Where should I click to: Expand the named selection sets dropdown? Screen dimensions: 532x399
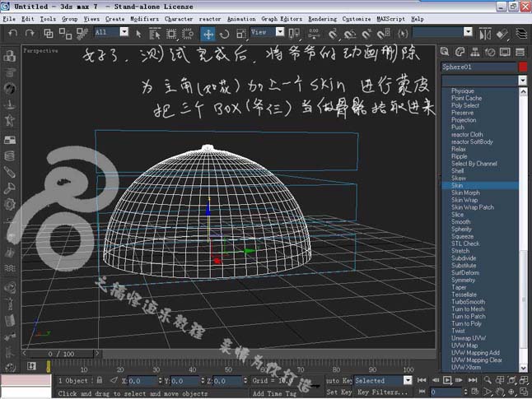click(x=468, y=32)
